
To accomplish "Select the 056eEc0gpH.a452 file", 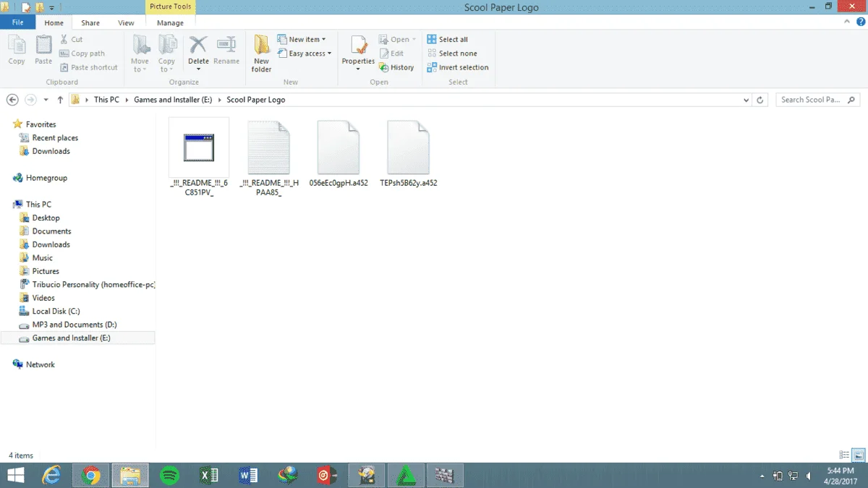I will (339, 155).
